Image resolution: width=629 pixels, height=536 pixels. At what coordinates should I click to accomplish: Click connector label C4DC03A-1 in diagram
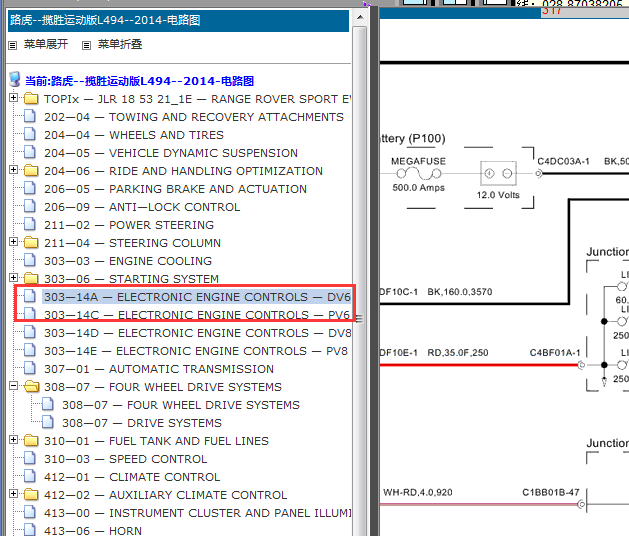tap(563, 162)
